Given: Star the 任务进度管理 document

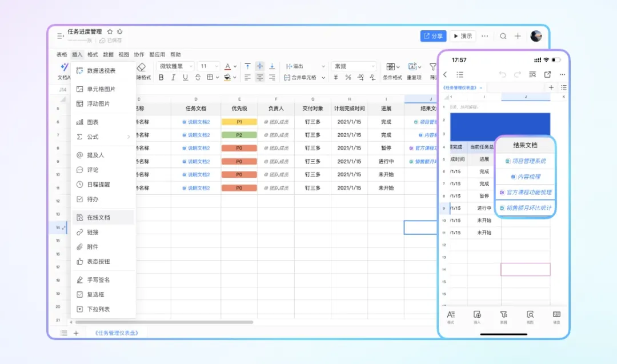Looking at the screenshot, I should coord(110,31).
